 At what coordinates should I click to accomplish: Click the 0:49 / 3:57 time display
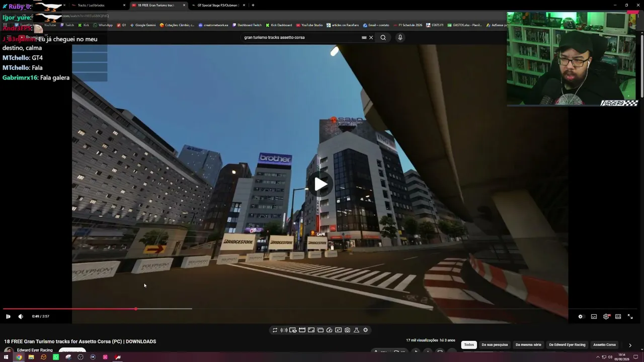pos(41,316)
